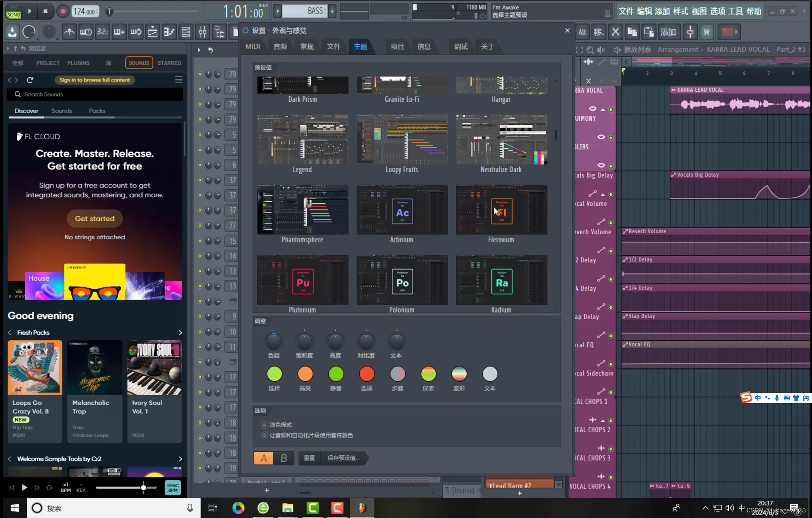This screenshot has width=812, height=518.
Task: Click the expander arrow left of 浏览器 browser
Action: click(8, 48)
